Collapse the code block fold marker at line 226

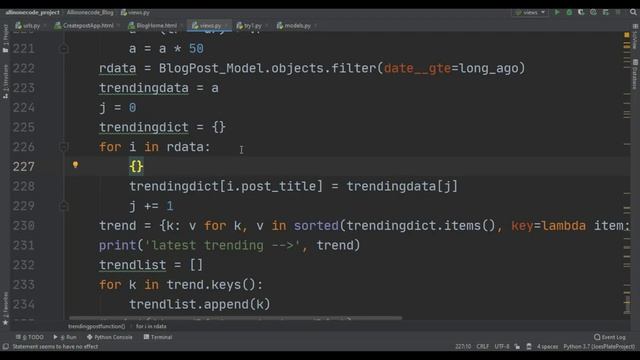63,147
